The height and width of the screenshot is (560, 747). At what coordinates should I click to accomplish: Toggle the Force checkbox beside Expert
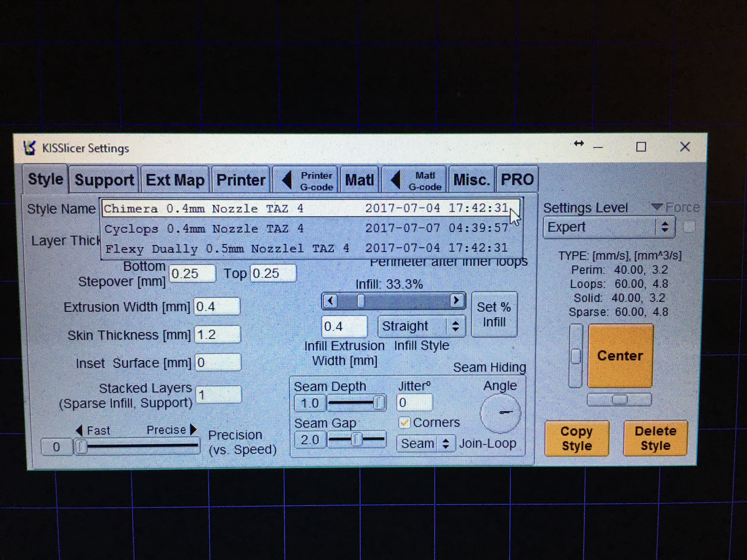[689, 227]
